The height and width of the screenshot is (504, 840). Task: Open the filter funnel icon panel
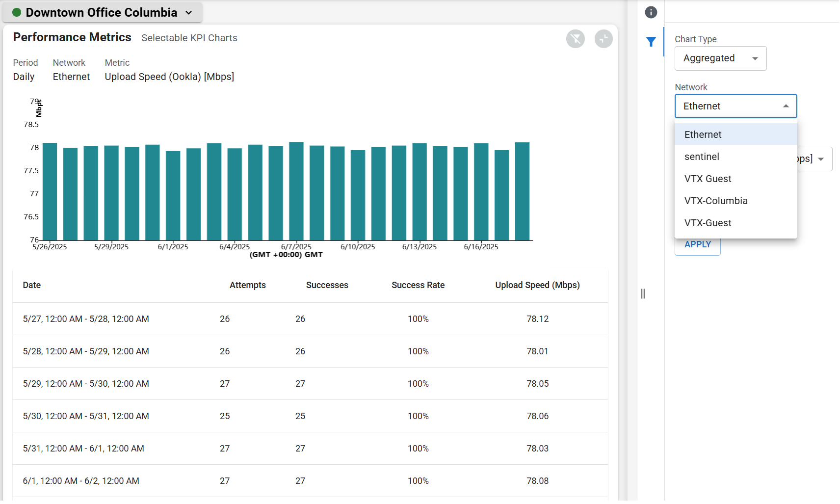pyautogui.click(x=651, y=42)
